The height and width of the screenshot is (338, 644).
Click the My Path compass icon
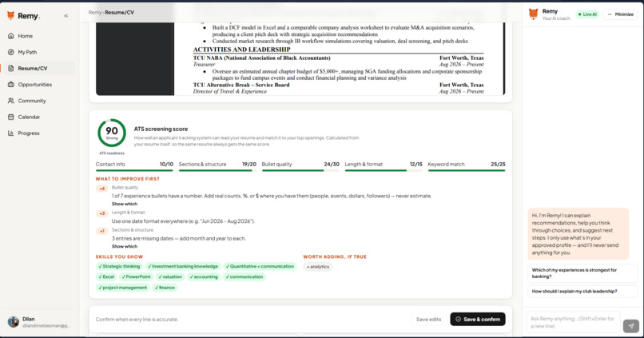click(x=10, y=52)
